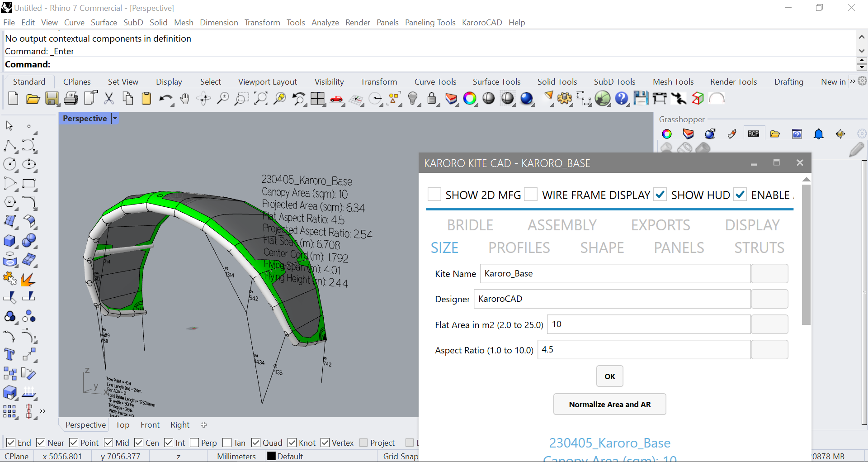The width and height of the screenshot is (868, 462).
Task: Enable Tan object snap
Action: (227, 443)
